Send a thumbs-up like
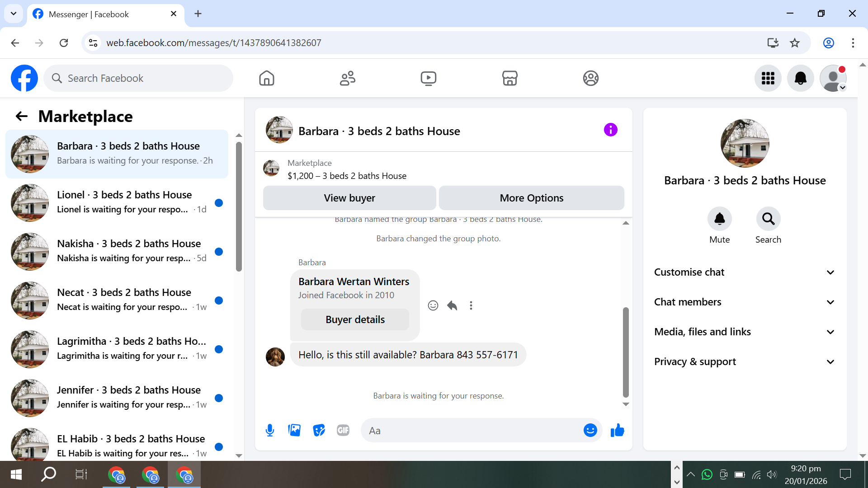 point(617,430)
